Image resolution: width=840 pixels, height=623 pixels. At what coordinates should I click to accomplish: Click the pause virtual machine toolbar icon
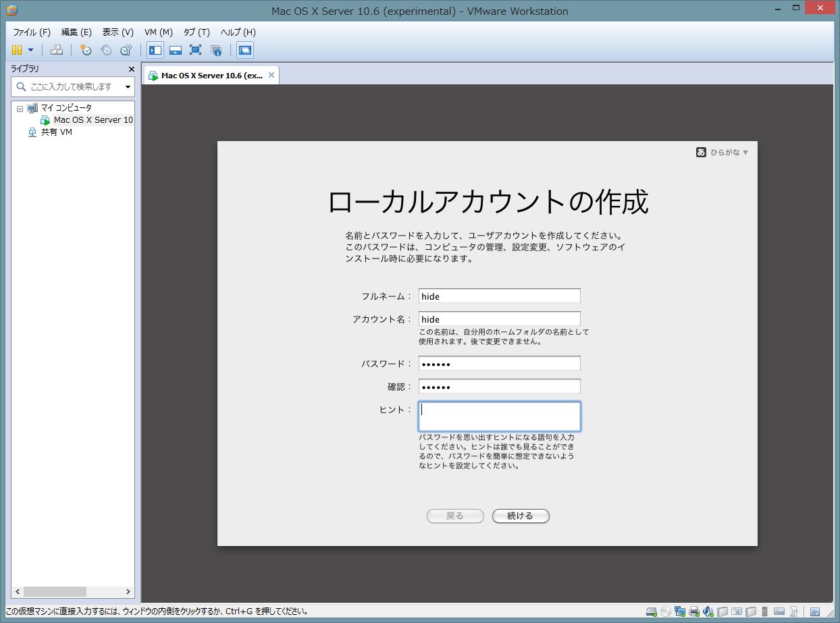[17, 50]
